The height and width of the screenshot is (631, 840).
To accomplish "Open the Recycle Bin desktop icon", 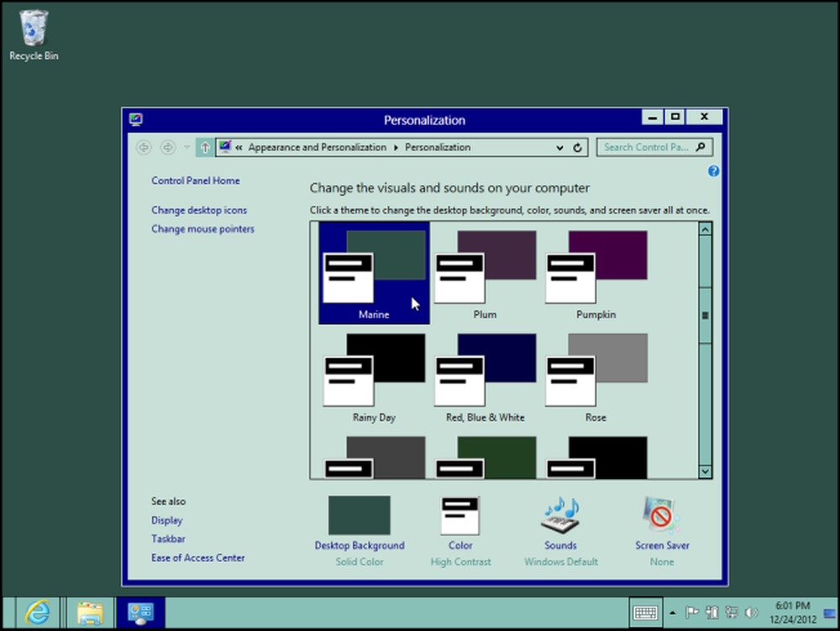I will (x=34, y=35).
